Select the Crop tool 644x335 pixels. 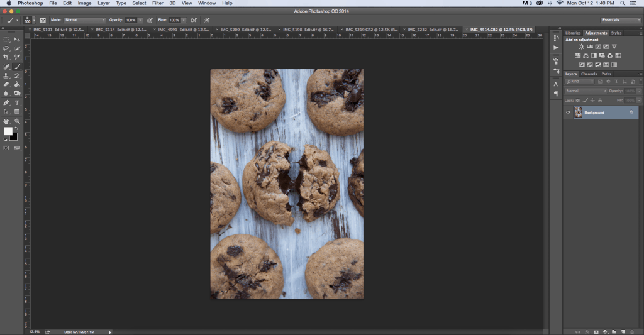coord(6,57)
